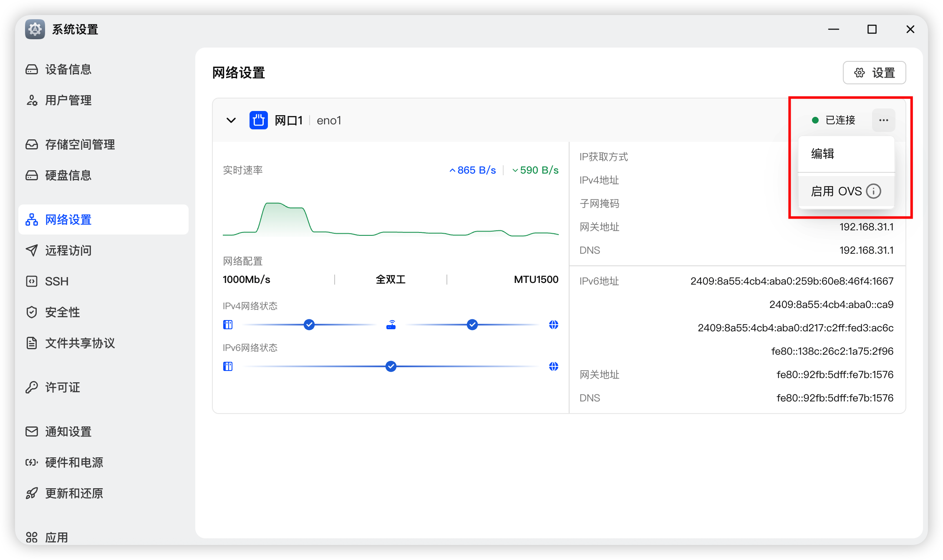This screenshot has width=943, height=560.
Task: Click the OVS info circle icon
Action: (x=873, y=191)
